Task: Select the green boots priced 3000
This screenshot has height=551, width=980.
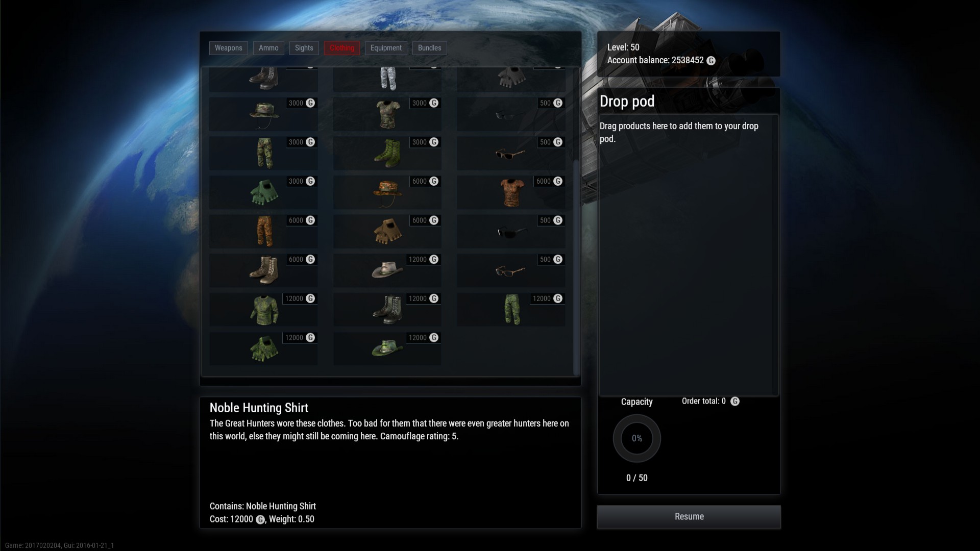Action: 387,153
